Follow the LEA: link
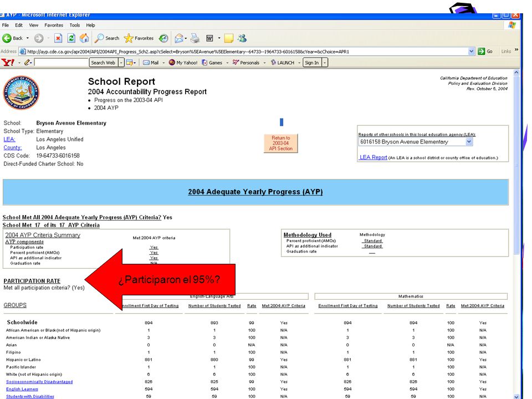 click(9, 140)
